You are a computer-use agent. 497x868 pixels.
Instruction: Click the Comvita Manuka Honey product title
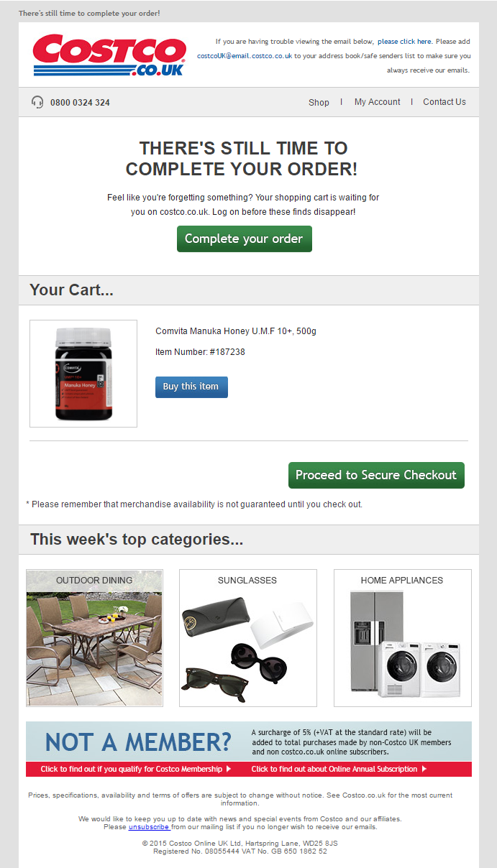(x=236, y=331)
